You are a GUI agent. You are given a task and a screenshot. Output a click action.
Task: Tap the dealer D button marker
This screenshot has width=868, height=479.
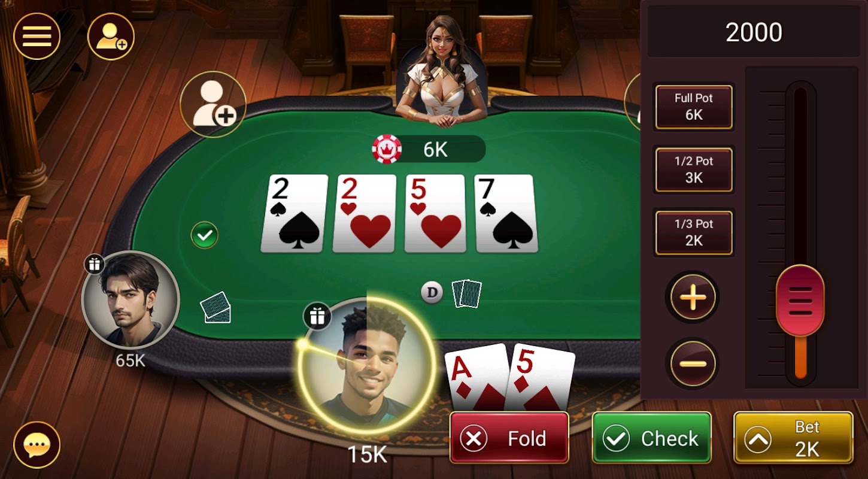(x=432, y=293)
